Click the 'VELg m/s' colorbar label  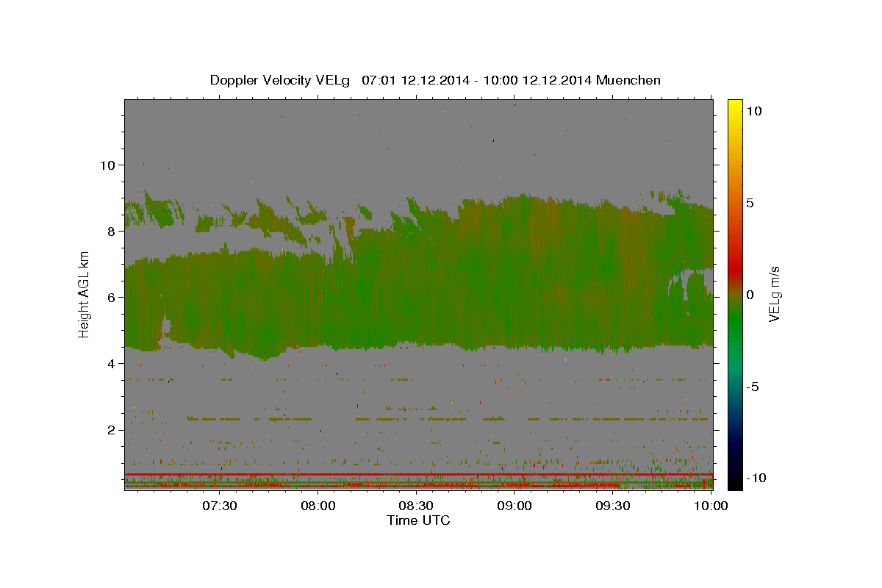pos(774,295)
